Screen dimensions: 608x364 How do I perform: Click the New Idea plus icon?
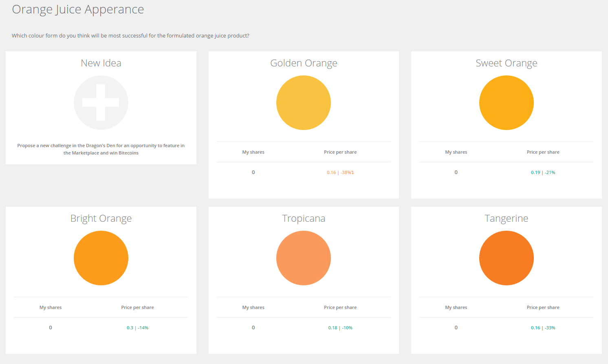coord(101,103)
